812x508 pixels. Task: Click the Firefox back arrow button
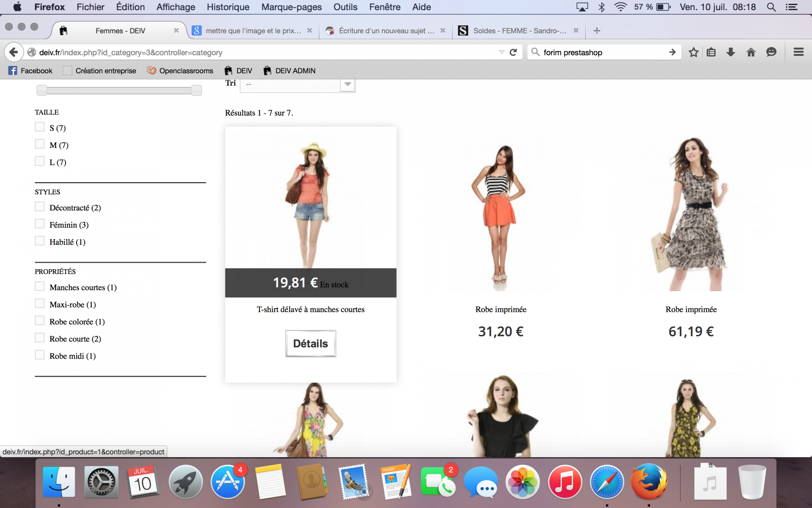tap(14, 52)
